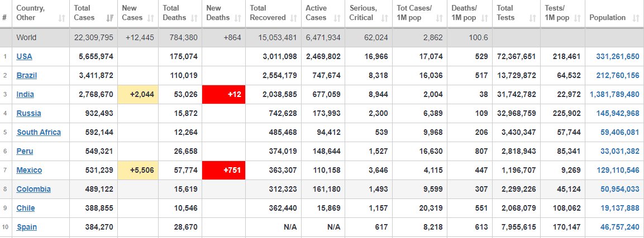Click Russia population 145,942,968
Image resolution: width=644 pixels, height=238 pixels.
coord(617,114)
